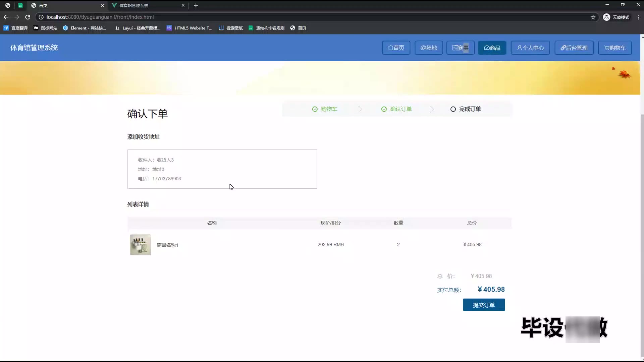Screen dimensions: 644x362
Task: Select the 购物车 step indicator
Action: (325, 109)
